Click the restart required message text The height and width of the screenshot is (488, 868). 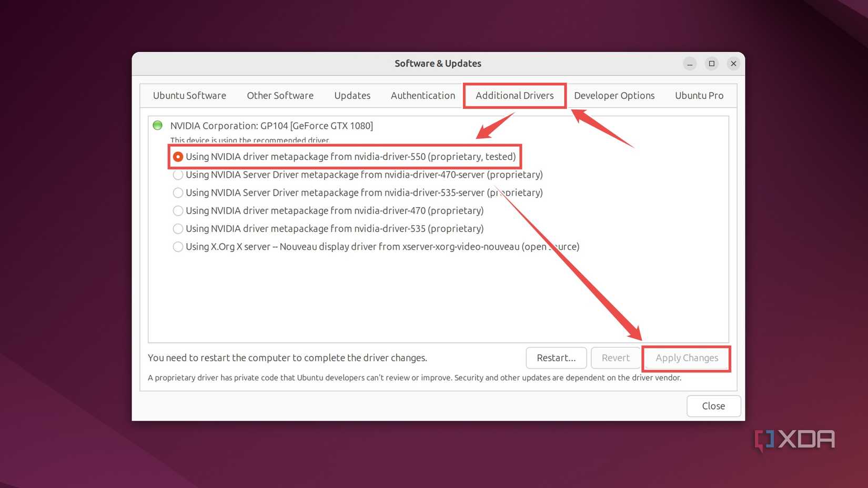[x=287, y=358]
